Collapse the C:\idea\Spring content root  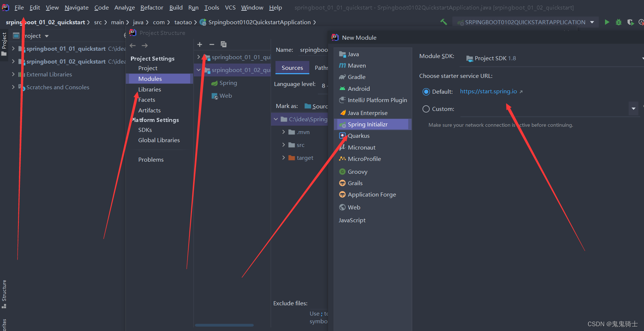point(276,119)
